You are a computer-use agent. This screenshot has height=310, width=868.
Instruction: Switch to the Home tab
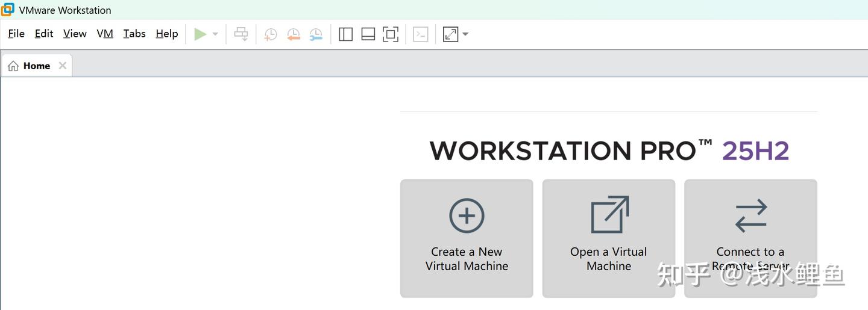37,66
